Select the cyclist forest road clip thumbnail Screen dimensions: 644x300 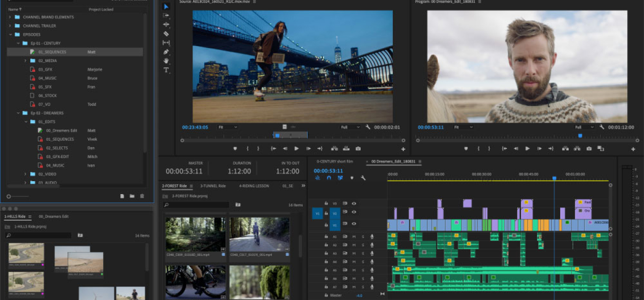(259, 234)
